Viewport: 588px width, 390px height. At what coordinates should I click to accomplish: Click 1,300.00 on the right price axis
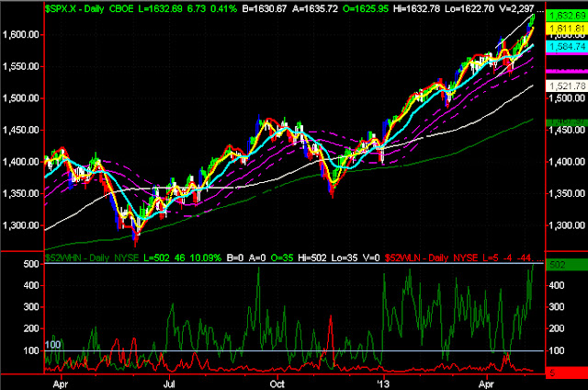tap(567, 225)
